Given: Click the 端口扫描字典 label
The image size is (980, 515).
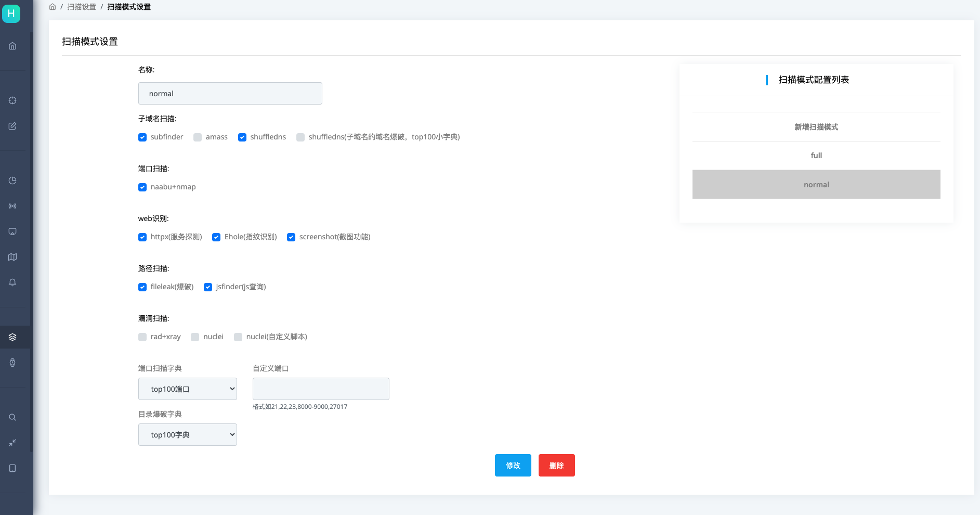Looking at the screenshot, I should click(x=160, y=368).
